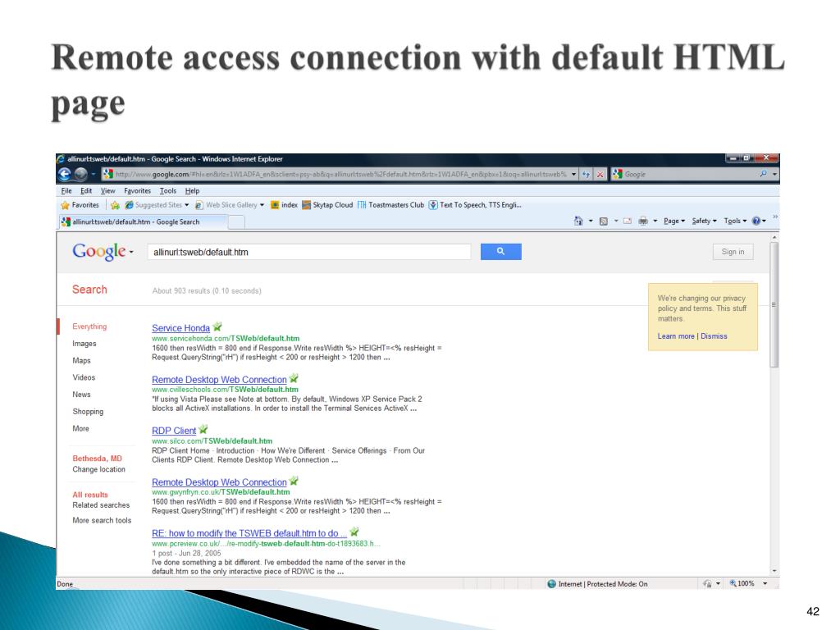Click the Change location link
840x630 pixels.
tap(98, 469)
